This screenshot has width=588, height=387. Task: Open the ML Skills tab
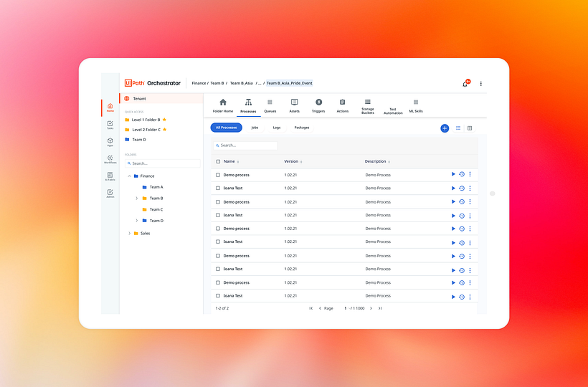coord(416,106)
